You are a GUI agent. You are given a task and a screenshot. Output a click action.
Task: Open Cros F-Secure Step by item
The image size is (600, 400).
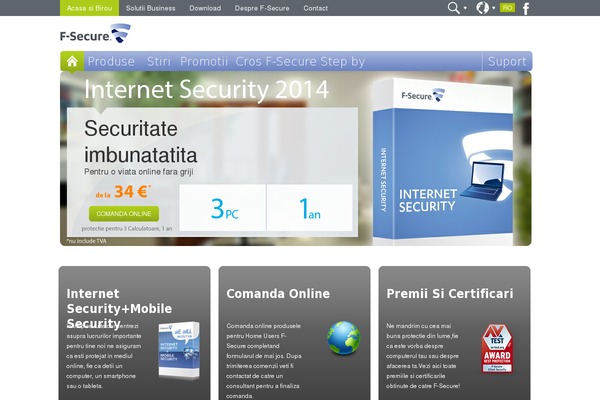coord(300,62)
